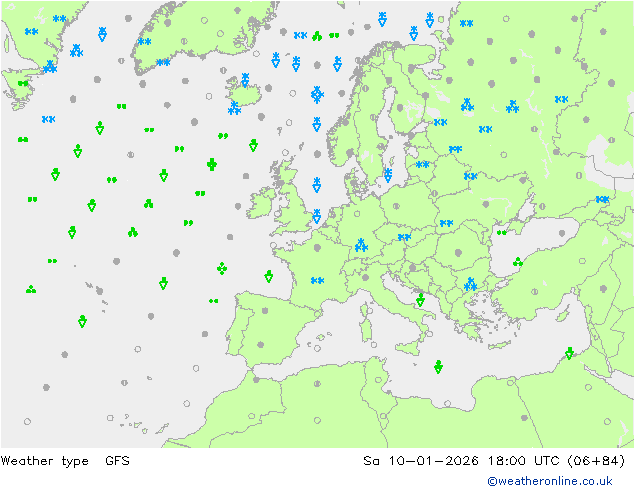The width and height of the screenshot is (634, 490).
Task: Select the heavy snow symbol over southern Germany
Action: 361,245
